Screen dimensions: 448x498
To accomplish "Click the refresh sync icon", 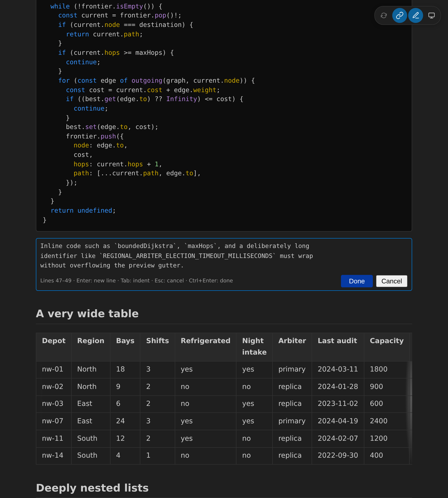I will (x=384, y=15).
